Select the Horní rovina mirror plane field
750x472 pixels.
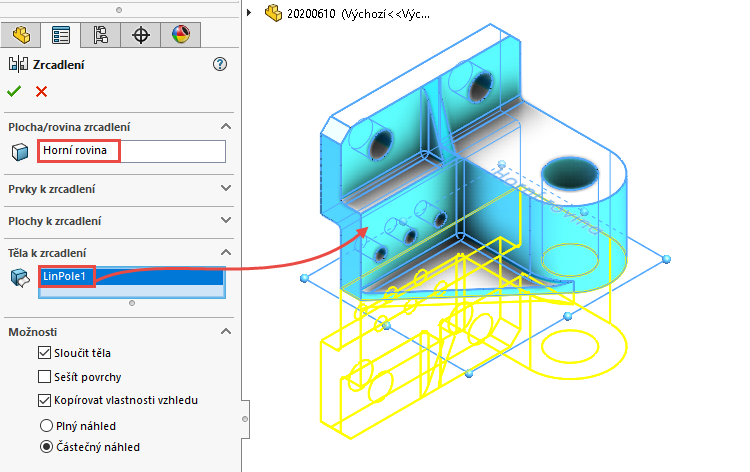click(x=132, y=151)
